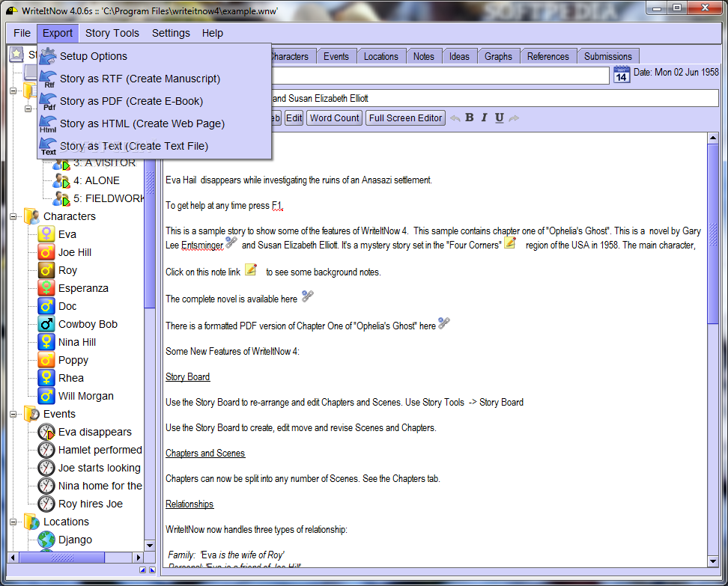Switch to the Locations tab

pos(380,56)
